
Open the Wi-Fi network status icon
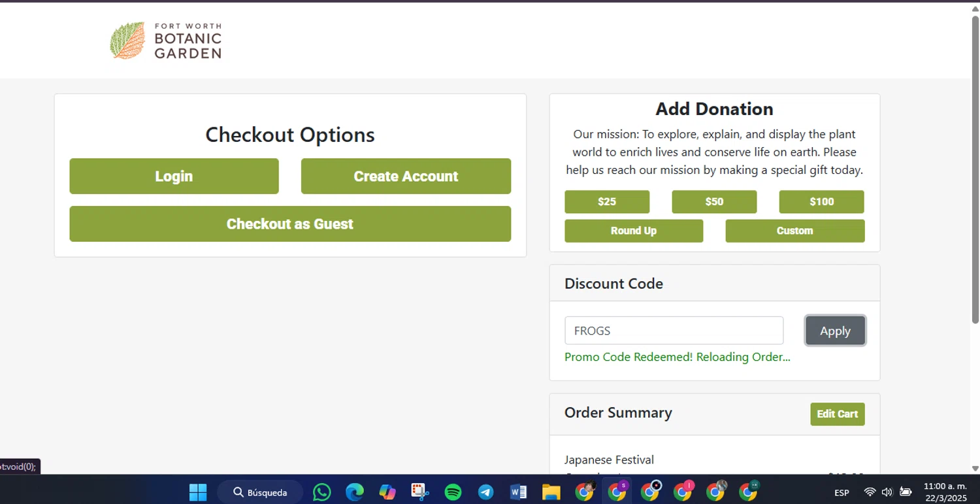(870, 492)
